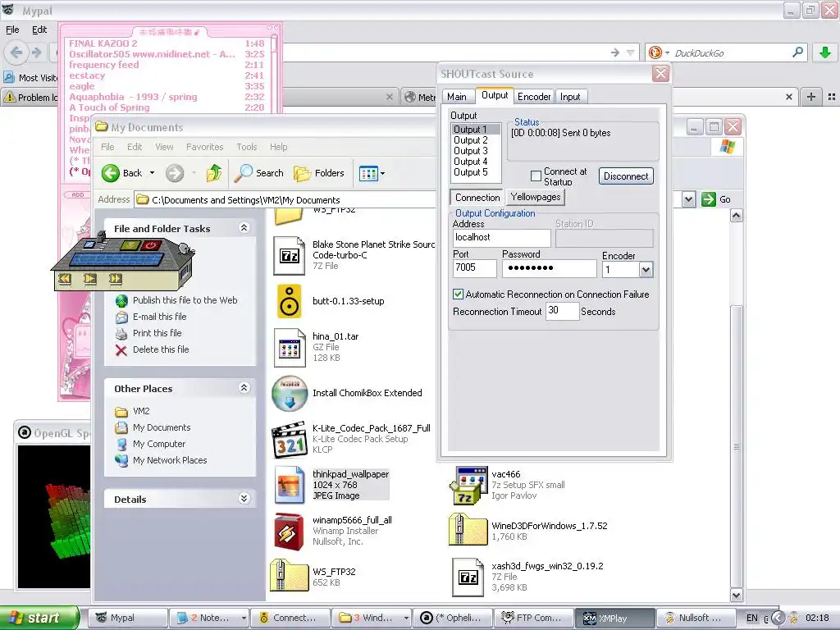Switch to FTP Commander on the taskbar
This screenshot has width=840, height=630.
pyautogui.click(x=533, y=619)
